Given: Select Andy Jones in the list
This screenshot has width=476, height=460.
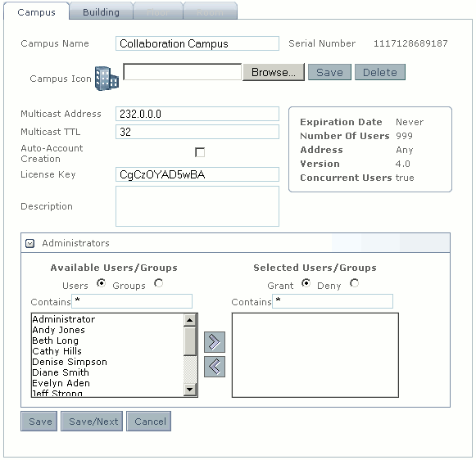Looking at the screenshot, I should 107,330.
